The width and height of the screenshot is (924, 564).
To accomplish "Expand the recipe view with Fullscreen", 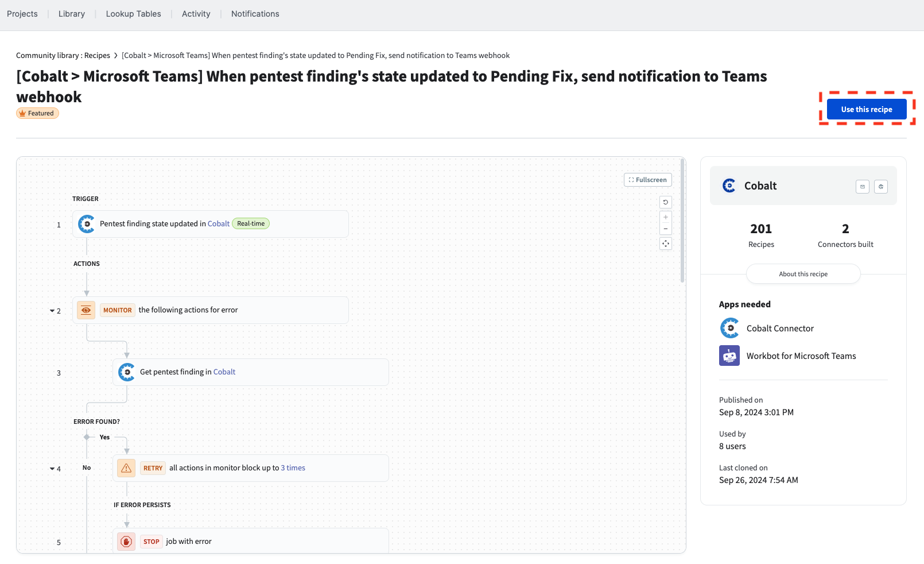I will (648, 180).
